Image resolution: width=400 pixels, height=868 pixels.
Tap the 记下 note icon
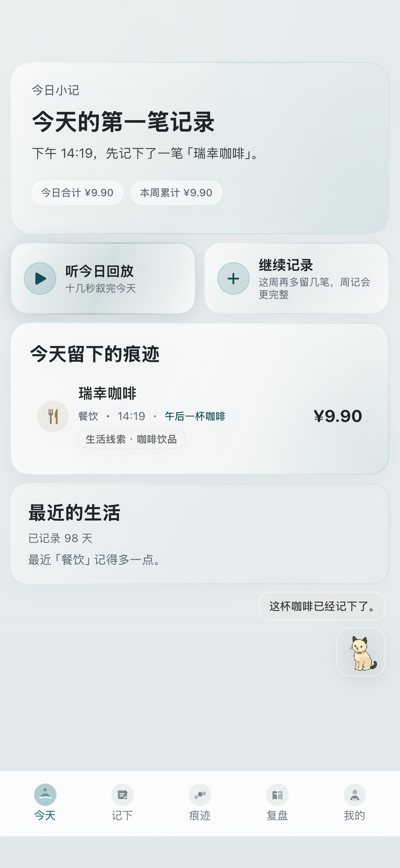click(122, 794)
